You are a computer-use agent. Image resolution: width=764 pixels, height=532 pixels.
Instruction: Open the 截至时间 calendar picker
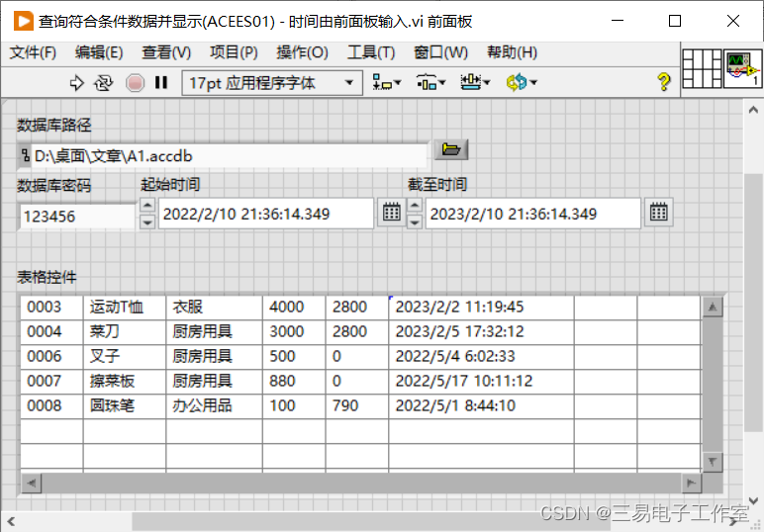(659, 213)
